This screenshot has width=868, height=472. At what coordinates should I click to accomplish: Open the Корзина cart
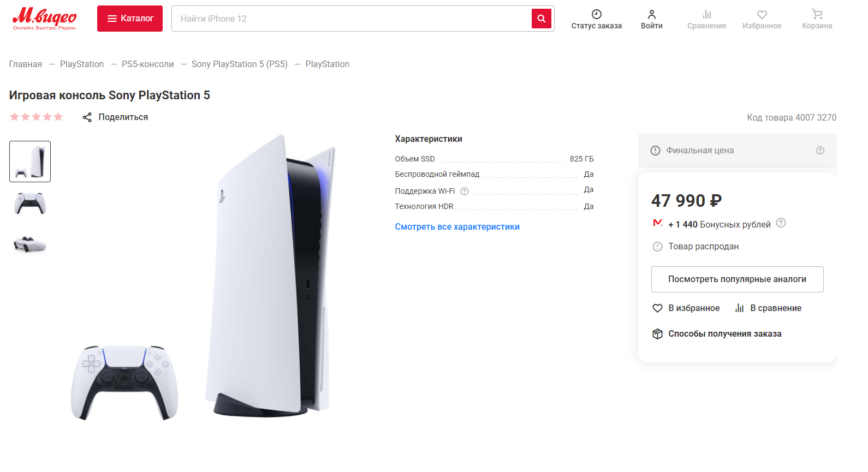[x=817, y=19]
